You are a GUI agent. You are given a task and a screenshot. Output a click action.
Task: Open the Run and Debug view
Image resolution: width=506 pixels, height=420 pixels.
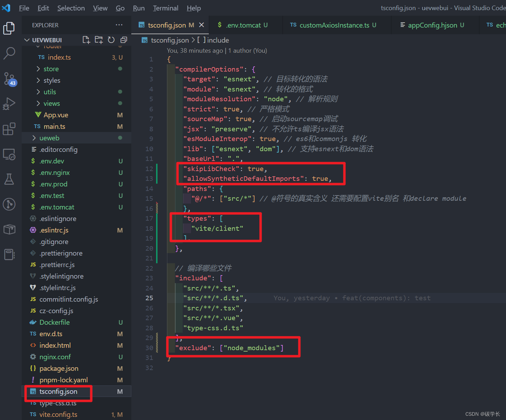point(9,104)
